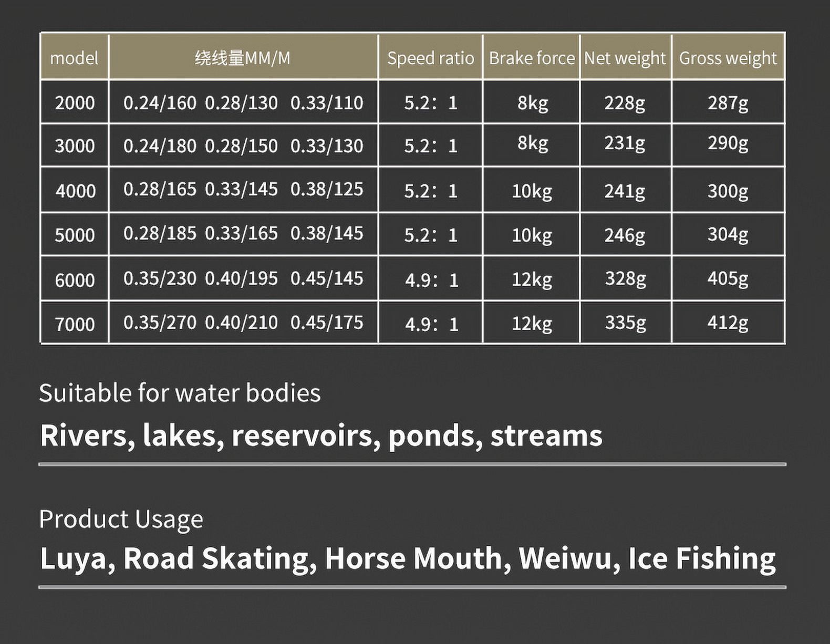Select the 287g gross weight value
Screen dimensions: 830x644
coord(728,102)
